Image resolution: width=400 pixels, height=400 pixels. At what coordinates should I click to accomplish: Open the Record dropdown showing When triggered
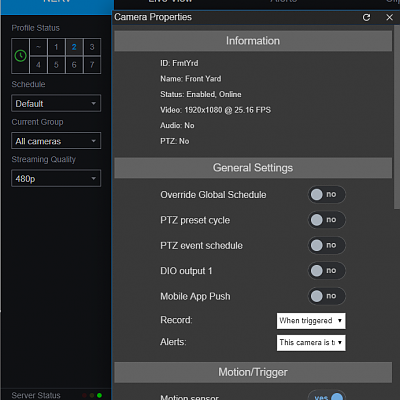point(311,321)
